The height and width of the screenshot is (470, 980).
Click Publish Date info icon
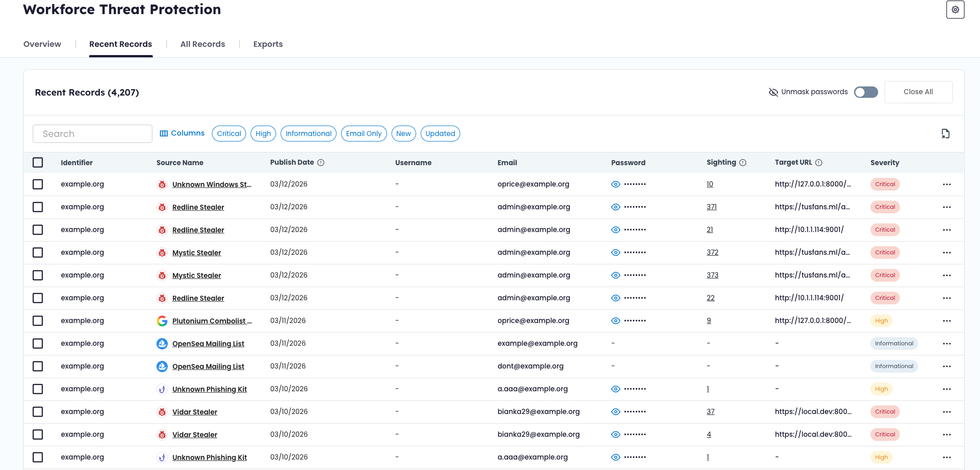pyautogui.click(x=321, y=163)
